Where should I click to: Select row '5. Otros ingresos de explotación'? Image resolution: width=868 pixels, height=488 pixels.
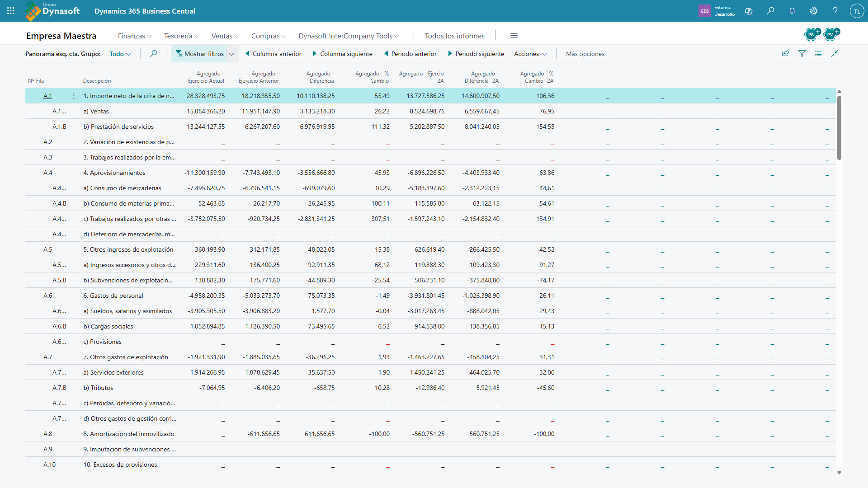(x=430, y=249)
